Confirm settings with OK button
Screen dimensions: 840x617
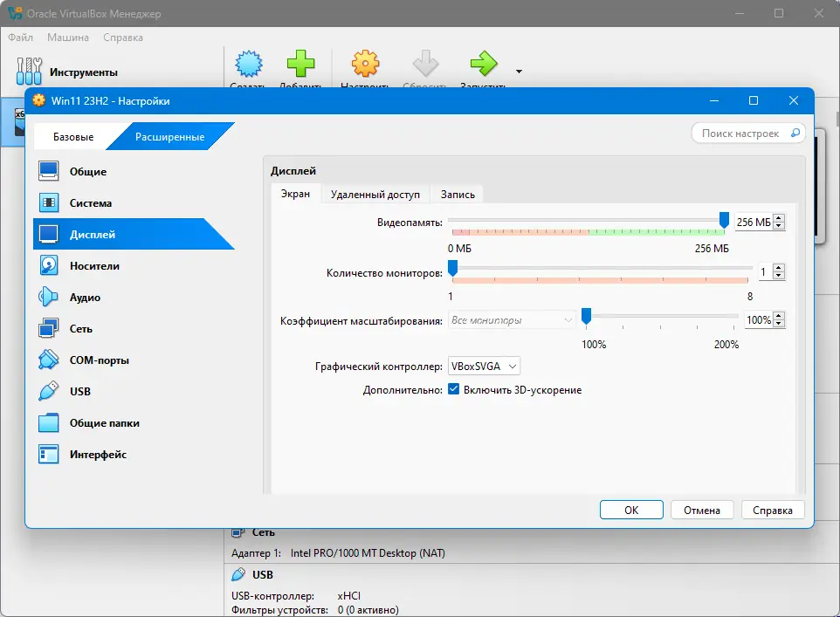pyautogui.click(x=631, y=510)
